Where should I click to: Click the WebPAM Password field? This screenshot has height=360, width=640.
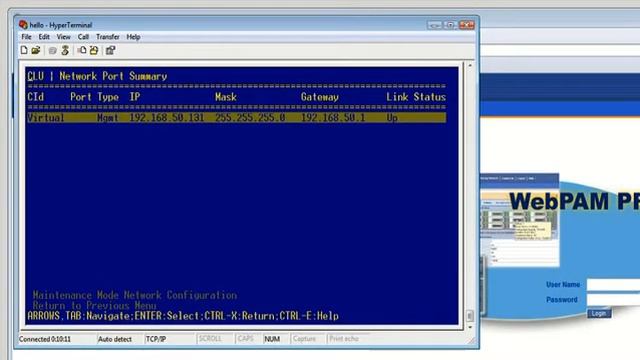(613, 300)
